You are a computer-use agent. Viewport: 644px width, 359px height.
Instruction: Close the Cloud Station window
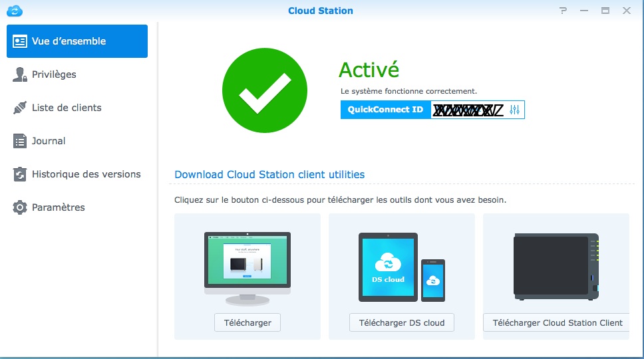626,11
